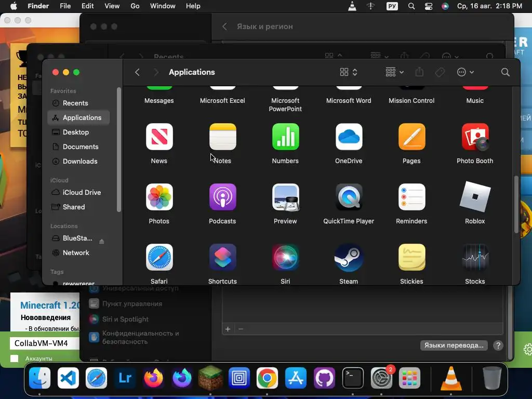
Task: Open Siri и Spotlight settings item
Action: click(119, 320)
